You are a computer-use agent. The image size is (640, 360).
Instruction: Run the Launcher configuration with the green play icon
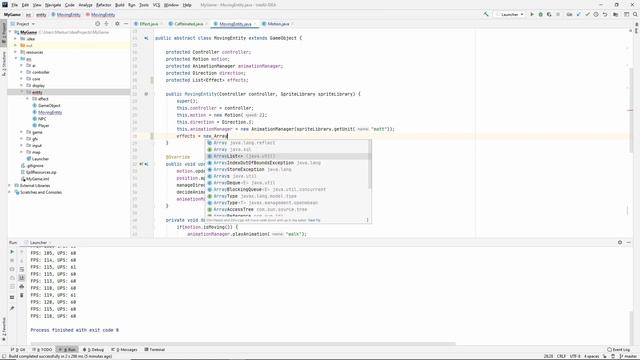tap(532, 14)
